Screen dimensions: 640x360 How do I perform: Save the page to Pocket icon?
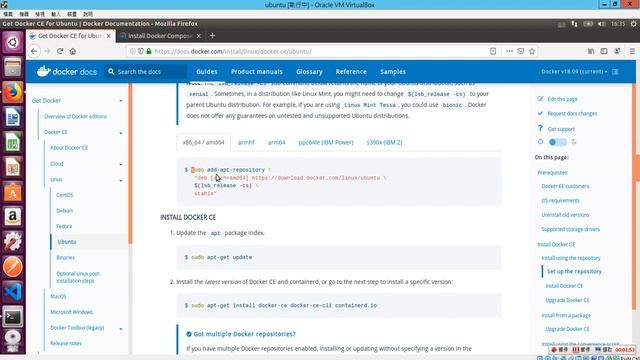520,51
